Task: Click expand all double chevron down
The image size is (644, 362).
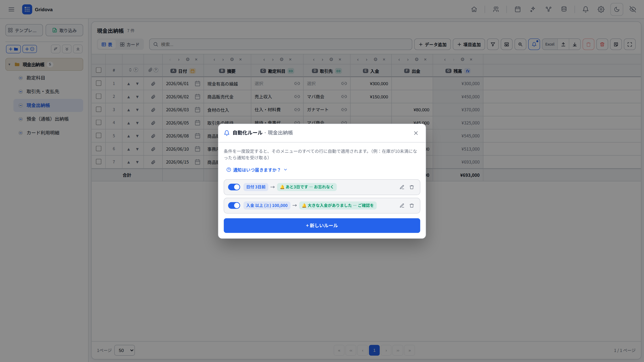Action: (67, 49)
